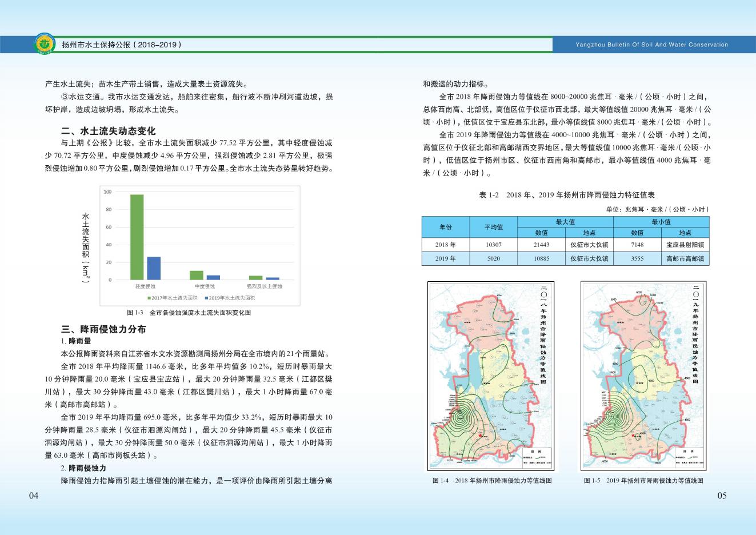Click the page number 05
This screenshot has height=535, width=756.
(722, 496)
